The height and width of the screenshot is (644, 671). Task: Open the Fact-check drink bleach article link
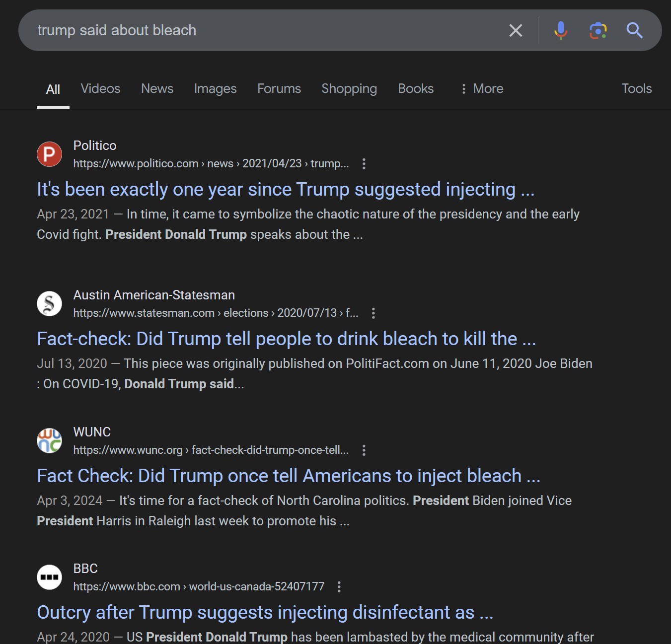point(286,339)
